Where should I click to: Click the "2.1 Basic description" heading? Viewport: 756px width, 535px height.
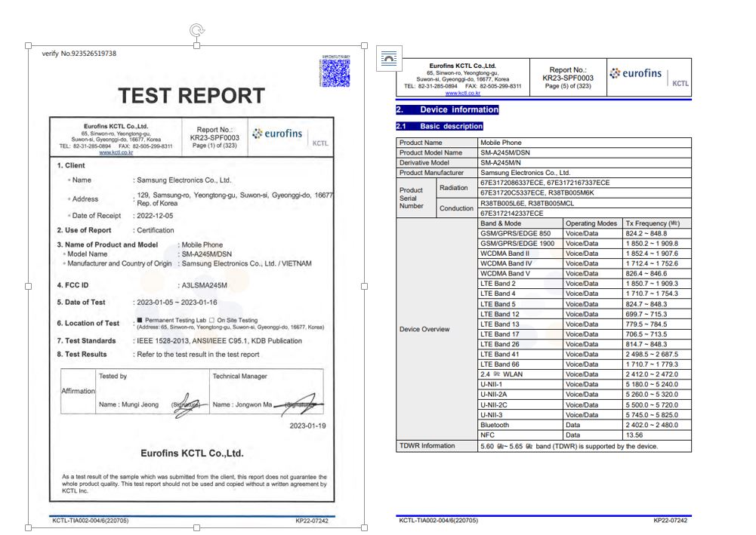[440, 126]
